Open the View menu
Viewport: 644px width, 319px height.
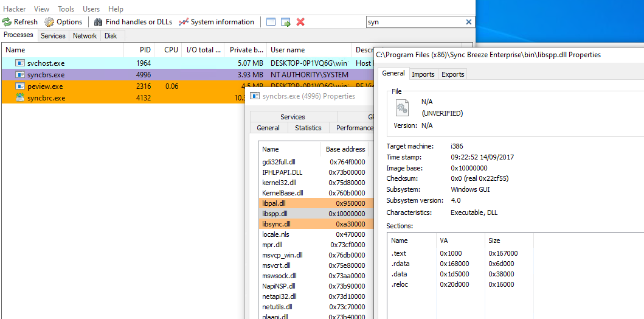[41, 9]
